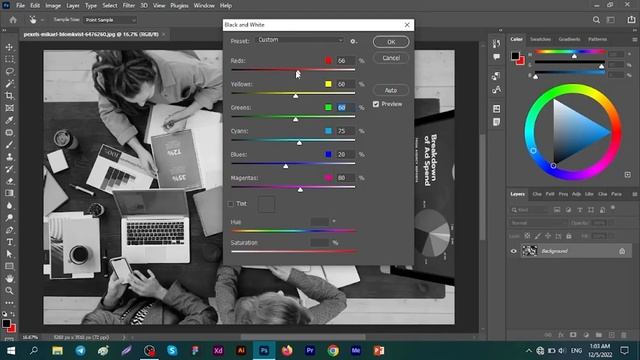Open Illustrator from the taskbar

(x=241, y=351)
